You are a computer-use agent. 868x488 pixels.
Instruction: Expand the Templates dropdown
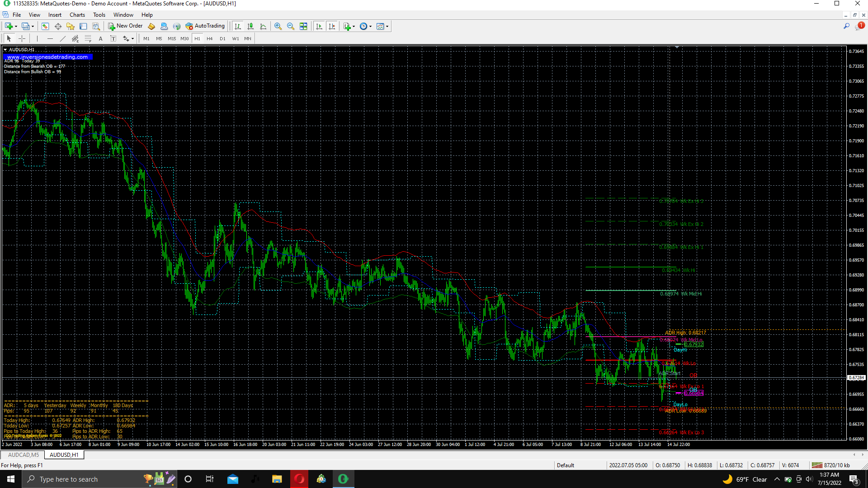387,26
